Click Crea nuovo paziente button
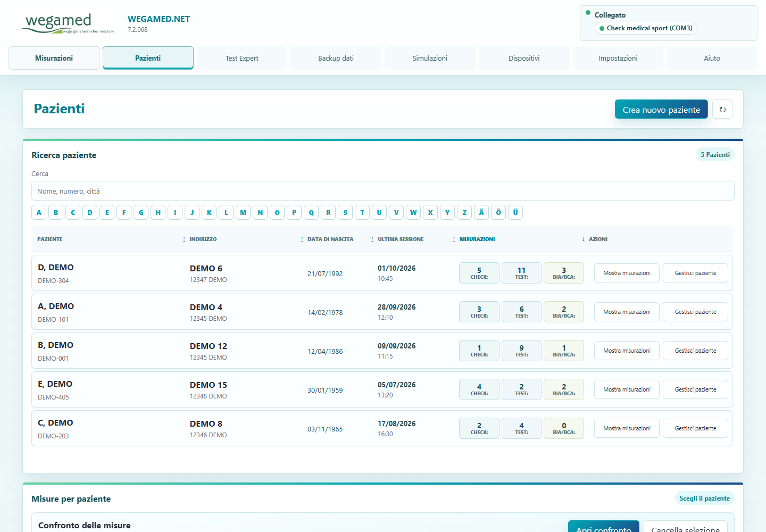The height and width of the screenshot is (532, 766). (x=661, y=110)
